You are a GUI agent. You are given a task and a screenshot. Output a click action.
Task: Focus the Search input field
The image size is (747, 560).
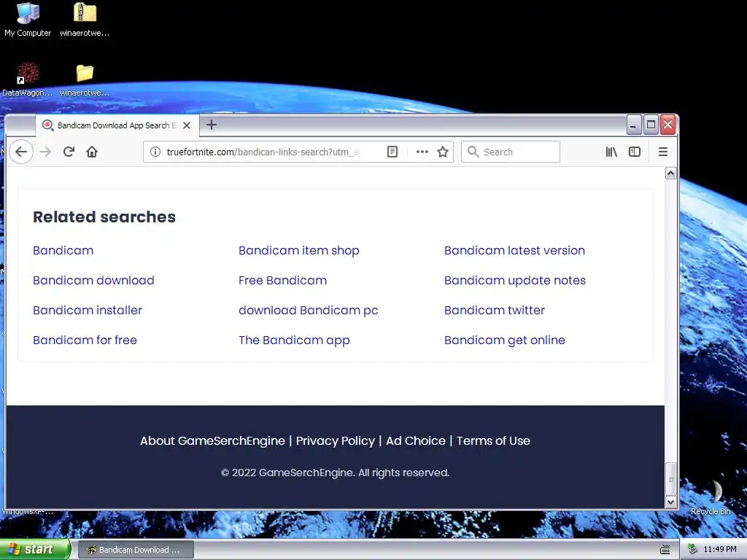pos(510,152)
